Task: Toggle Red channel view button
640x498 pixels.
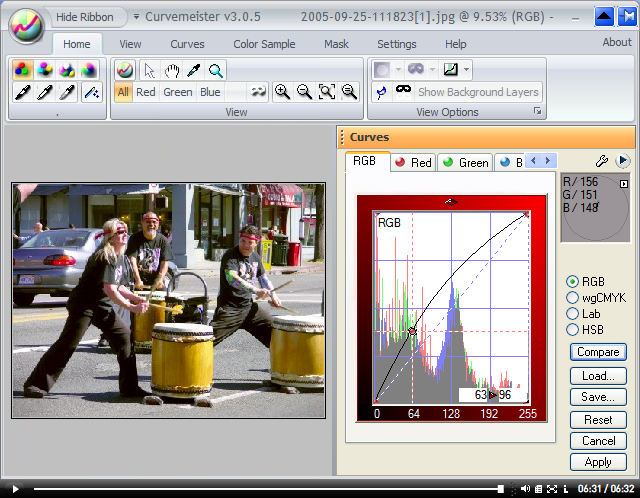Action: coord(146,92)
